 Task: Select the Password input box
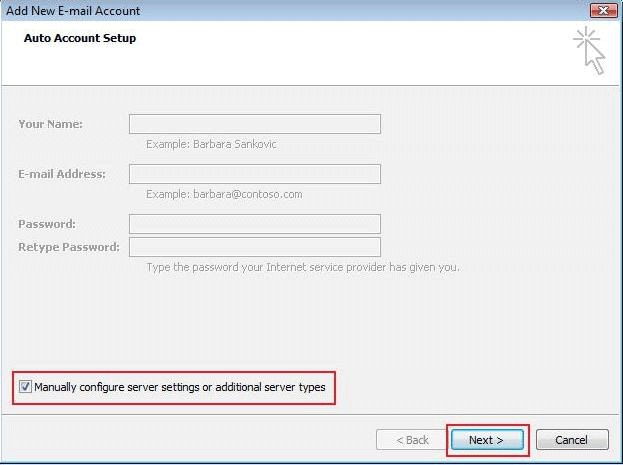pyautogui.click(x=254, y=224)
